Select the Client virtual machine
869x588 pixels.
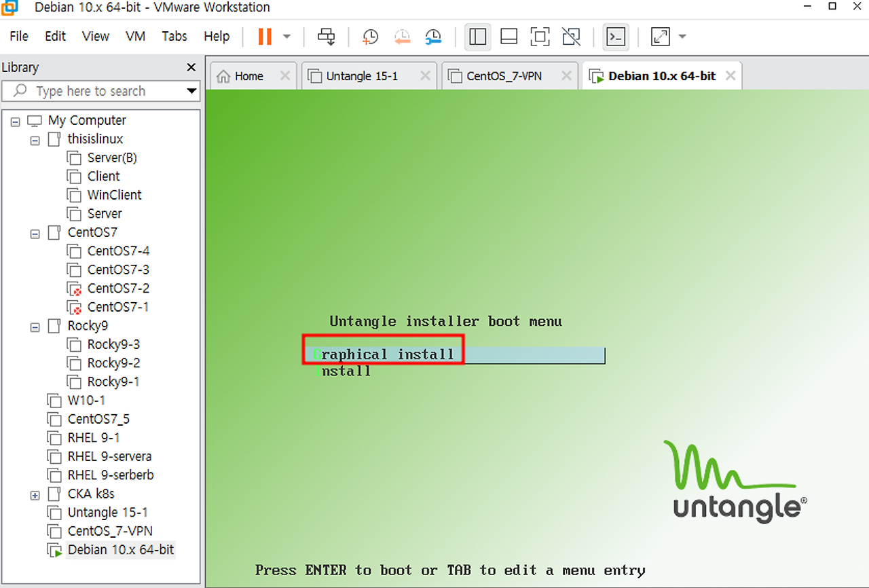point(103,176)
